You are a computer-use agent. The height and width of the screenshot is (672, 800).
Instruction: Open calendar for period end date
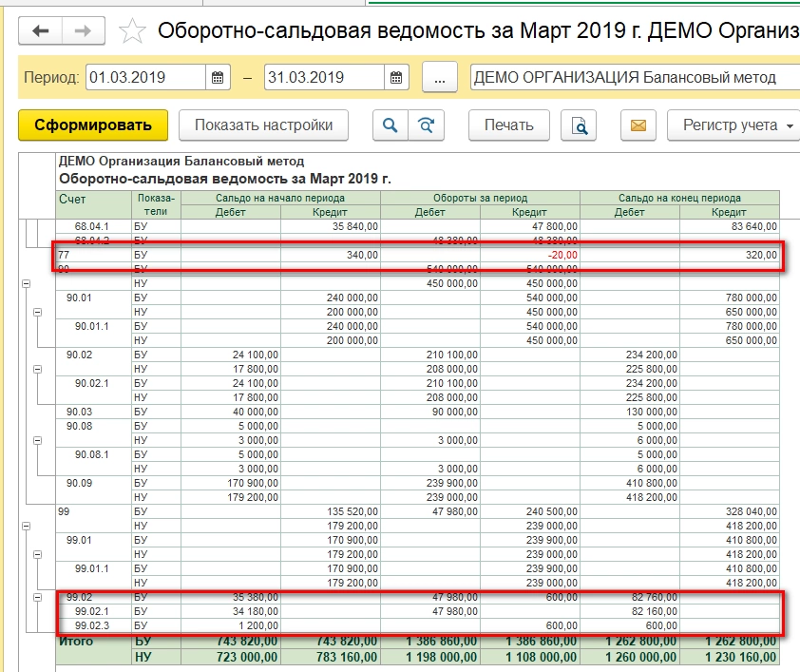396,78
